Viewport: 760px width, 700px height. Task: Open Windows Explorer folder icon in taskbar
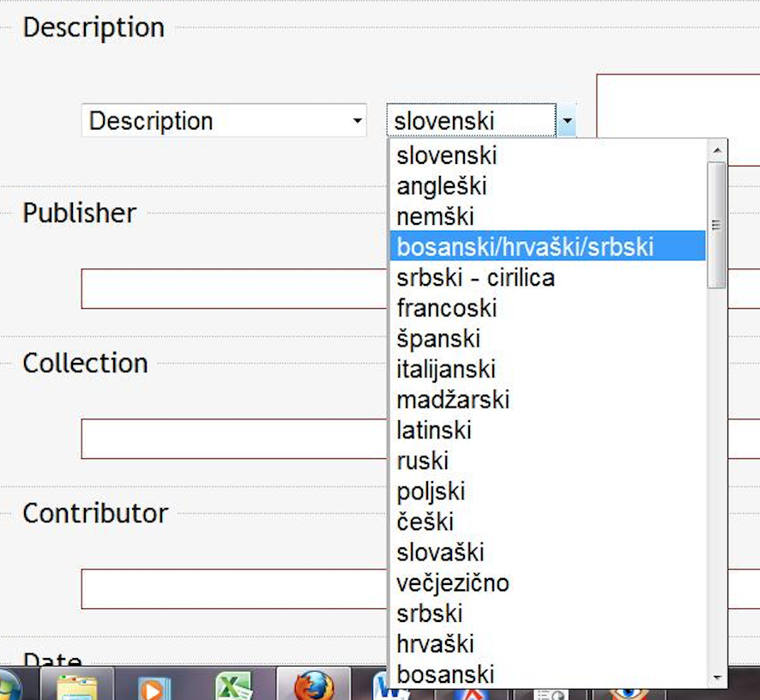[x=75, y=686]
